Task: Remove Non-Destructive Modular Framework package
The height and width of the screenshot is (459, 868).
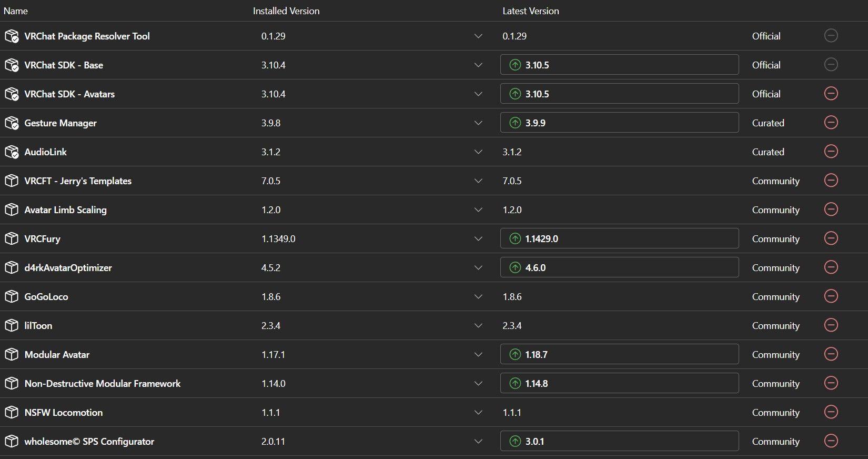Action: tap(831, 383)
